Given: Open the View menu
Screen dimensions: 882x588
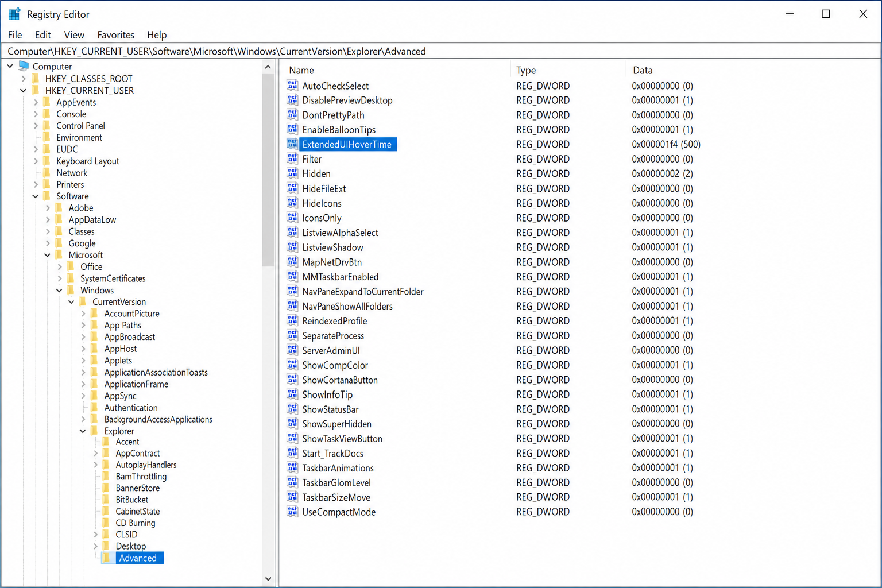Looking at the screenshot, I should point(74,35).
